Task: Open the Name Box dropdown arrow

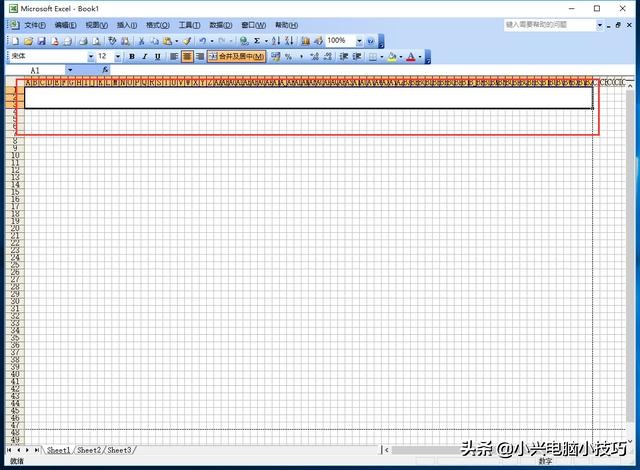Action: 70,70
